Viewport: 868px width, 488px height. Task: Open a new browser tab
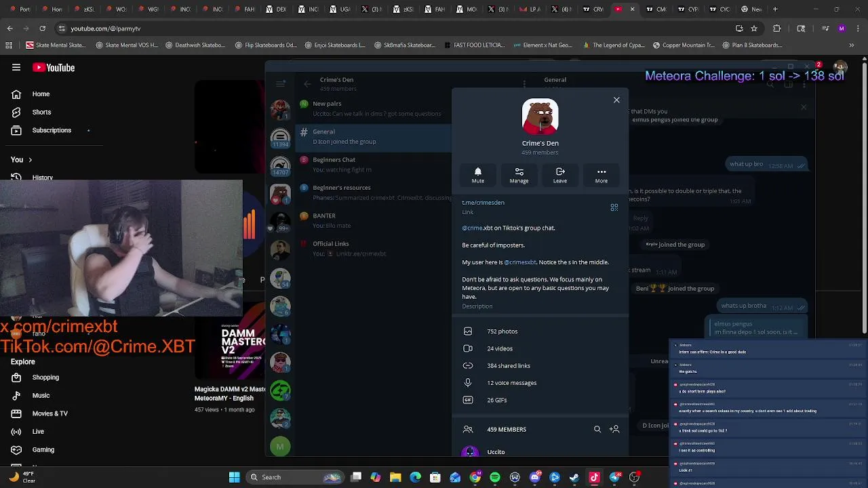coord(775,9)
